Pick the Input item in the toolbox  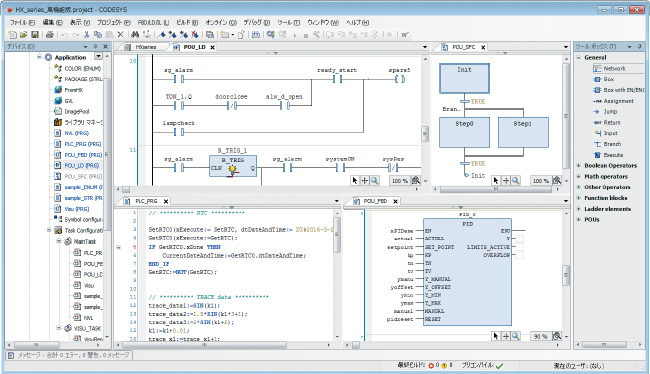606,133
